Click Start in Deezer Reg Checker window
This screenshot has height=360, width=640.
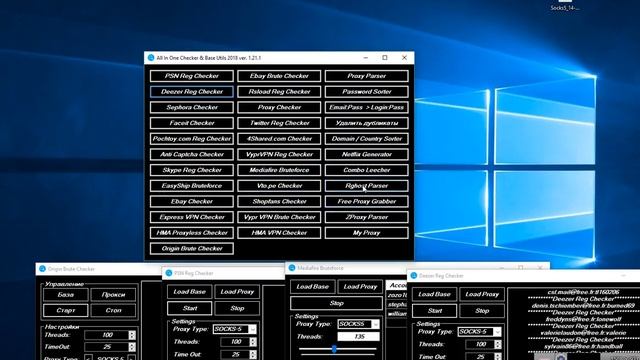pos(435,311)
